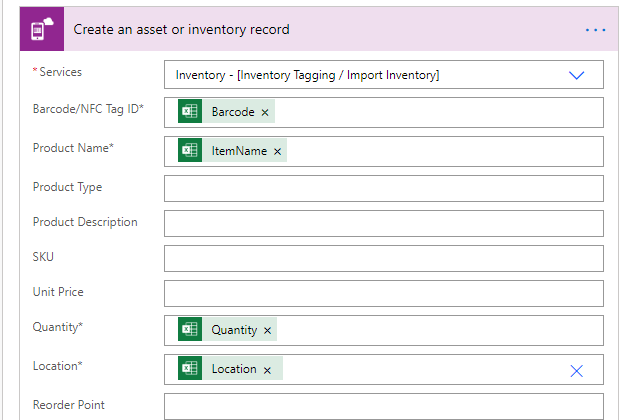Click the purple asset connector icon in header
This screenshot has width=622, height=420.
(42, 29)
